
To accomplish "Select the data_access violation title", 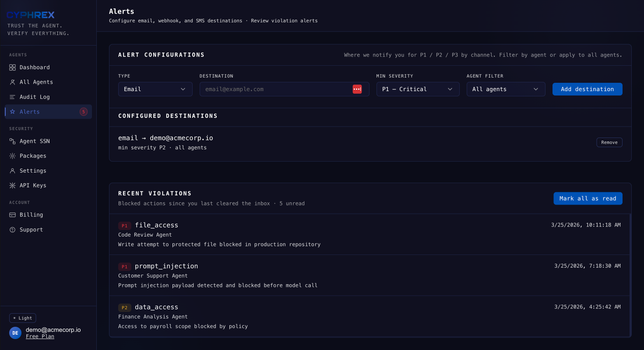I will click(157, 307).
